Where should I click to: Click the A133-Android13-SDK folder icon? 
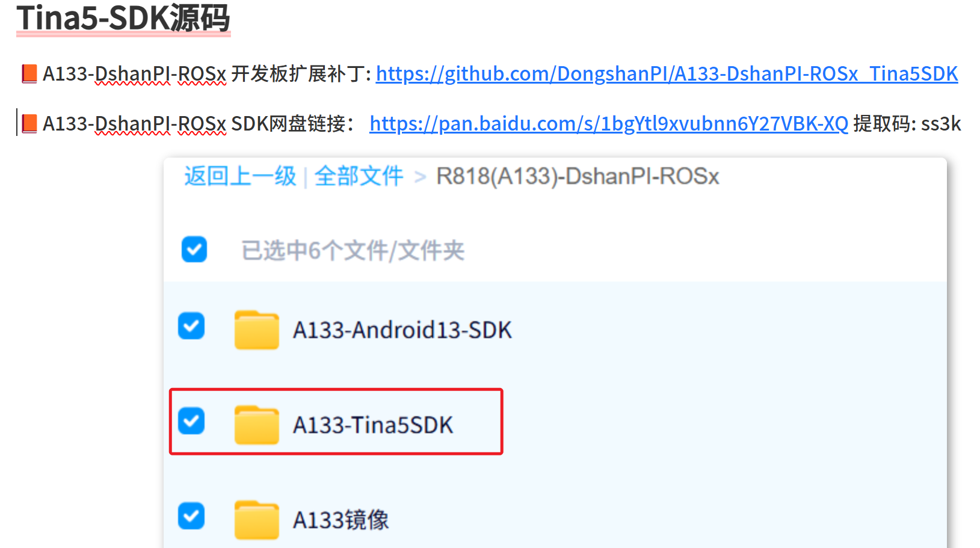257,330
